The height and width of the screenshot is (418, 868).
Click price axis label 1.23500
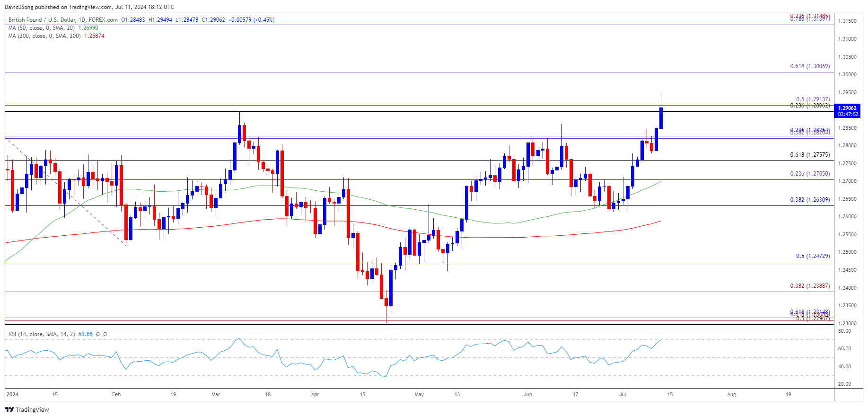(847, 305)
